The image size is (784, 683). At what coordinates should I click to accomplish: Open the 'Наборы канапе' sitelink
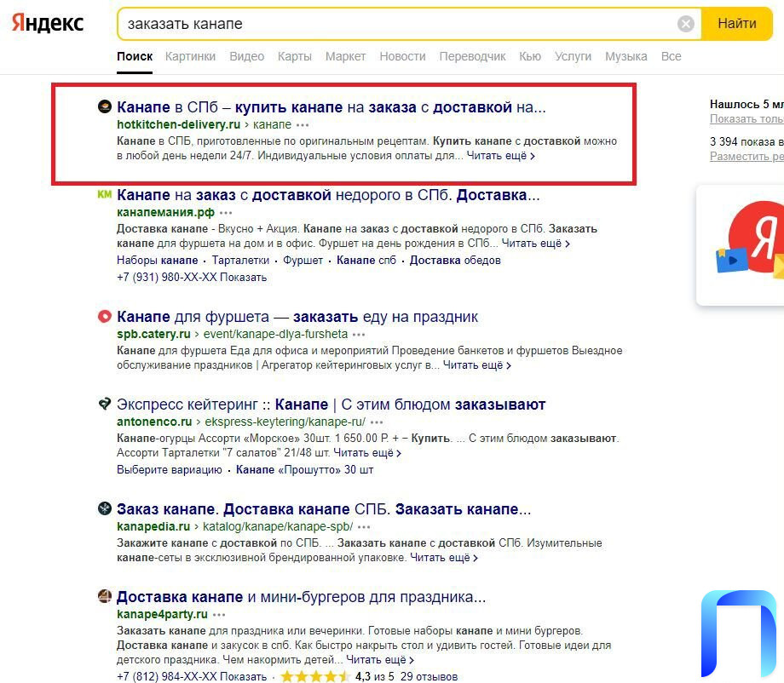[158, 261]
